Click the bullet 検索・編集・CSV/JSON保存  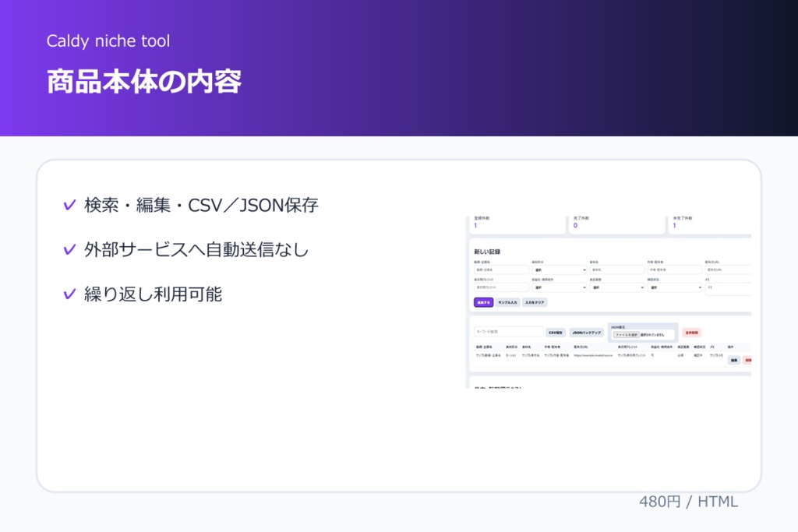[x=201, y=205]
